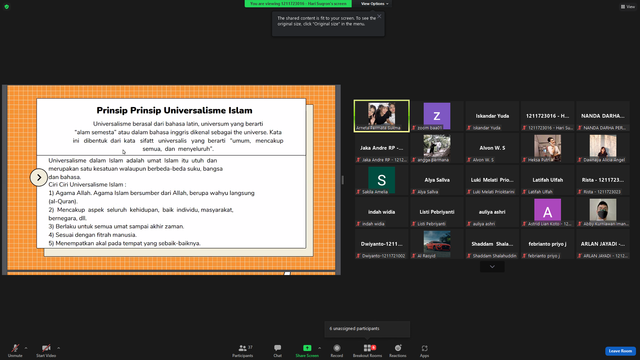This screenshot has width=640, height=360.
Task: Select the zoom participant tile with purple Z
Action: [x=437, y=116]
